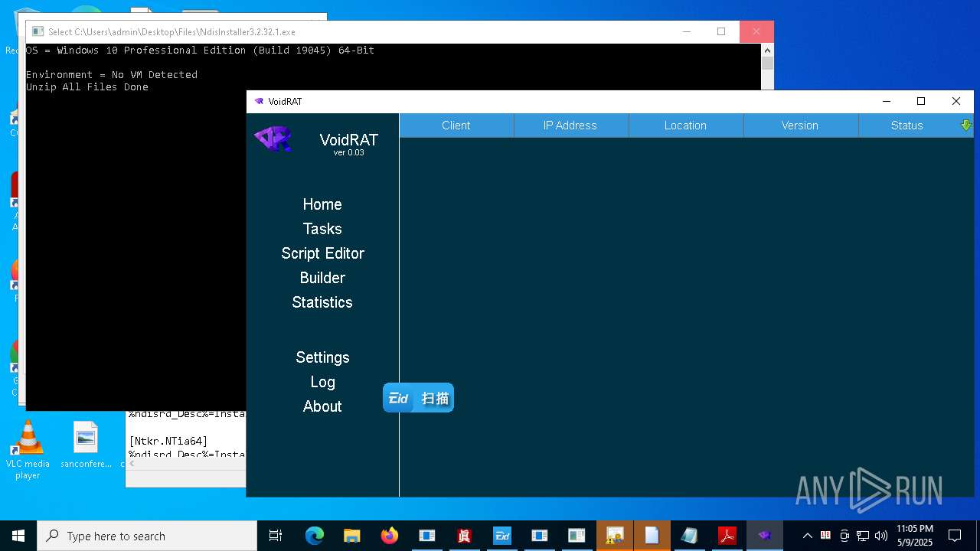Click the console window title bar icon
The width and height of the screenshot is (980, 551).
(x=38, y=31)
